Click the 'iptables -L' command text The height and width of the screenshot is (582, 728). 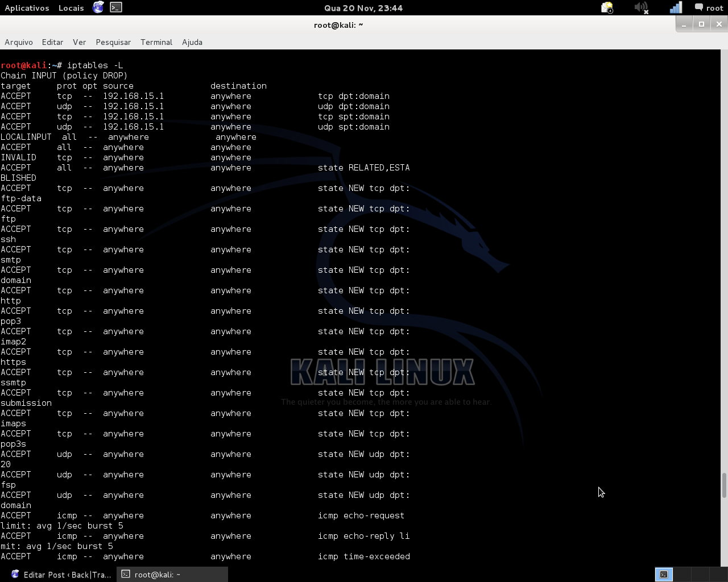95,65
